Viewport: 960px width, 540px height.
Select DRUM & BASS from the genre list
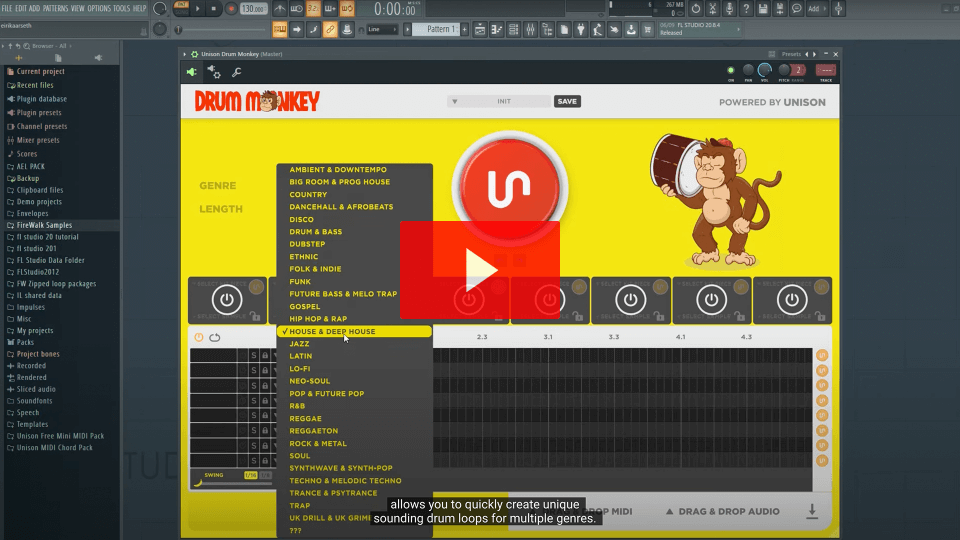[x=316, y=232]
